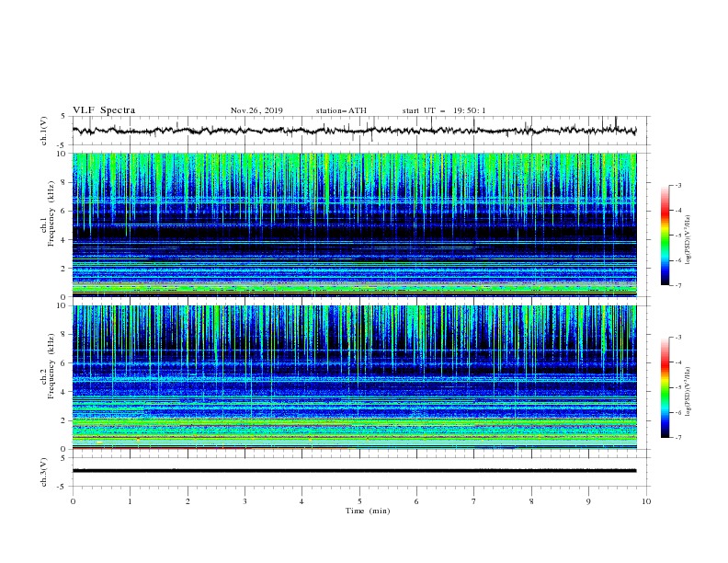Click the ch.1 spectrogram plot
The image size is (728, 563).
354,224
